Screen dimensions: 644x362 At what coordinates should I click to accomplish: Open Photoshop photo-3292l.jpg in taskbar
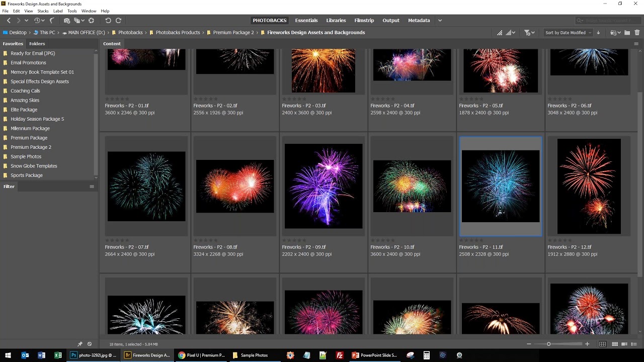point(94,355)
